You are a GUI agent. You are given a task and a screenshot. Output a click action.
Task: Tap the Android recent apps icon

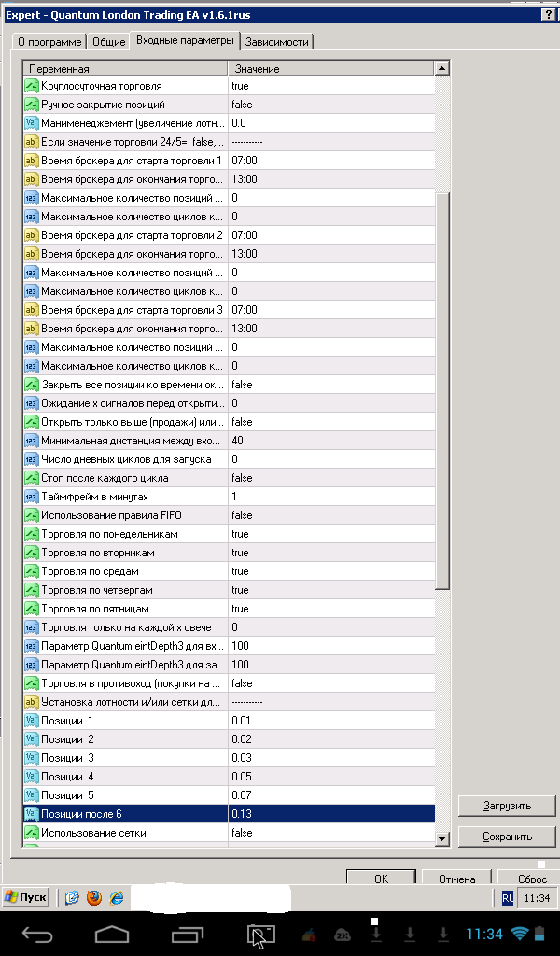point(187,934)
